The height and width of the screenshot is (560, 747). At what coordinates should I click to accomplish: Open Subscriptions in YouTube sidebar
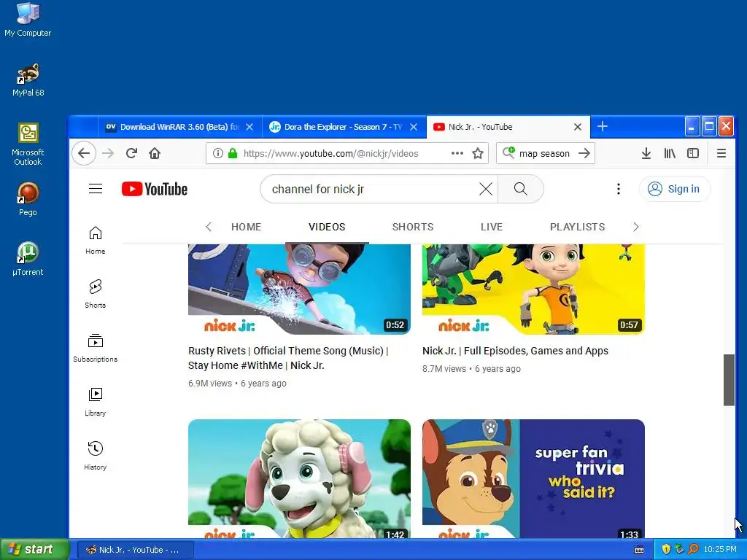click(x=96, y=349)
